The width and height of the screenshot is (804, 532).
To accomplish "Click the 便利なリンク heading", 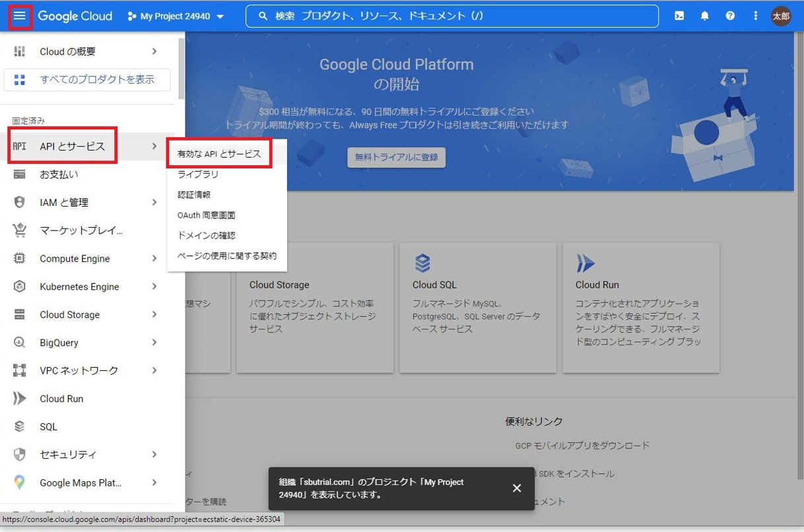I will 534,421.
